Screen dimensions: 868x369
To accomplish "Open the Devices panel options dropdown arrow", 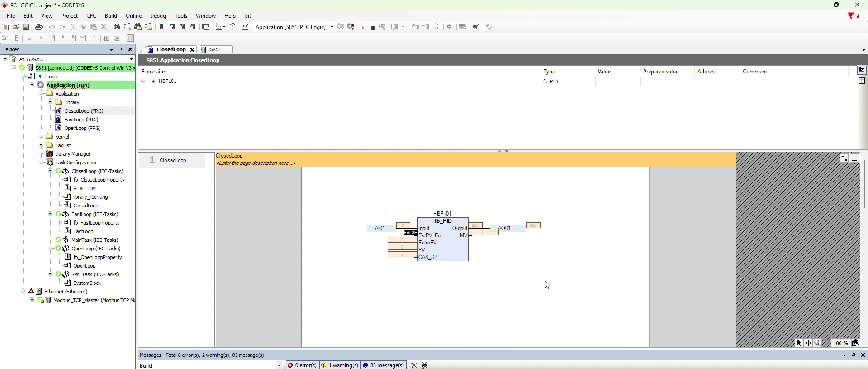I will click(x=112, y=49).
